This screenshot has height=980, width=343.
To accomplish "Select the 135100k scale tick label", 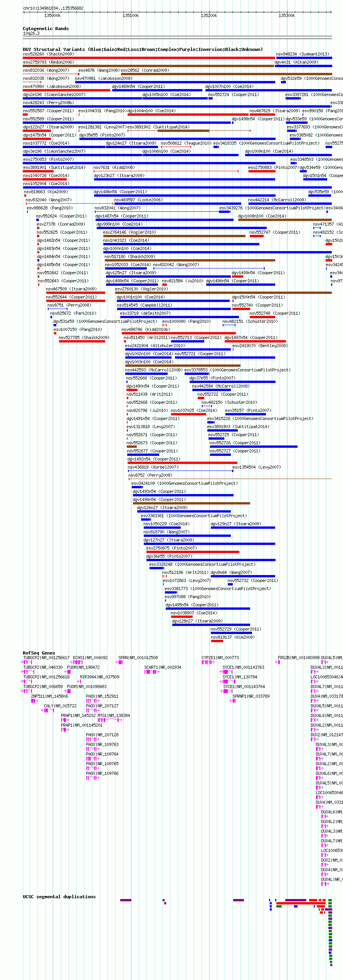I will (x=131, y=15).
